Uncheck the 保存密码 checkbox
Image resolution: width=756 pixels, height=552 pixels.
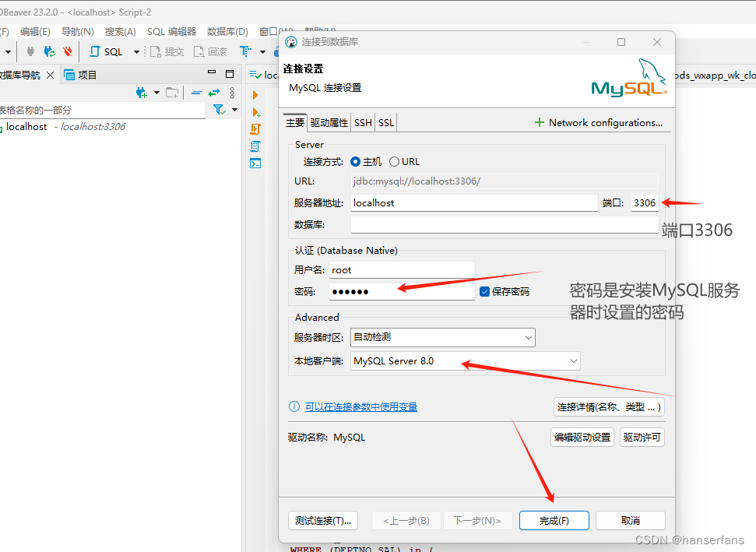(x=485, y=290)
